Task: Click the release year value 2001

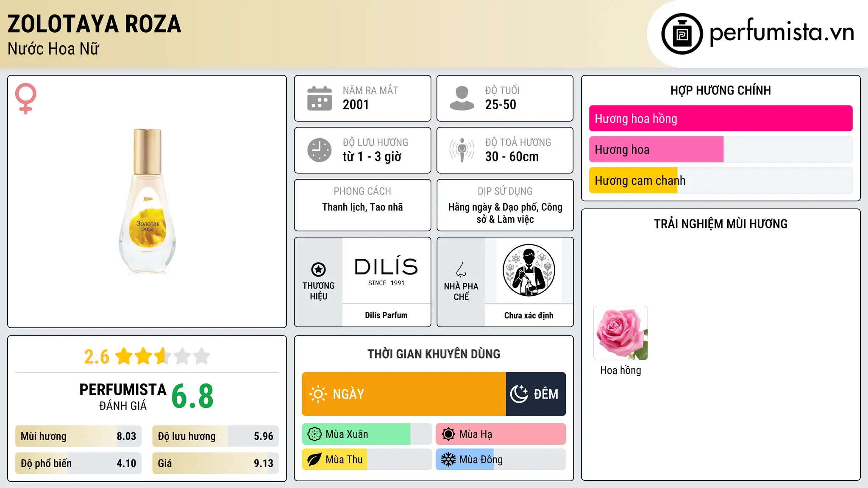Action: [356, 105]
